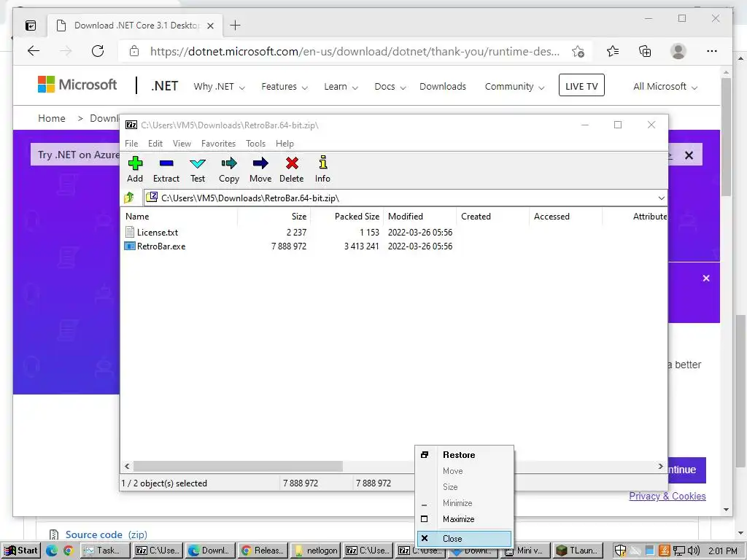Click the Home breadcrumb link
This screenshot has width=747, height=560.
52,118
